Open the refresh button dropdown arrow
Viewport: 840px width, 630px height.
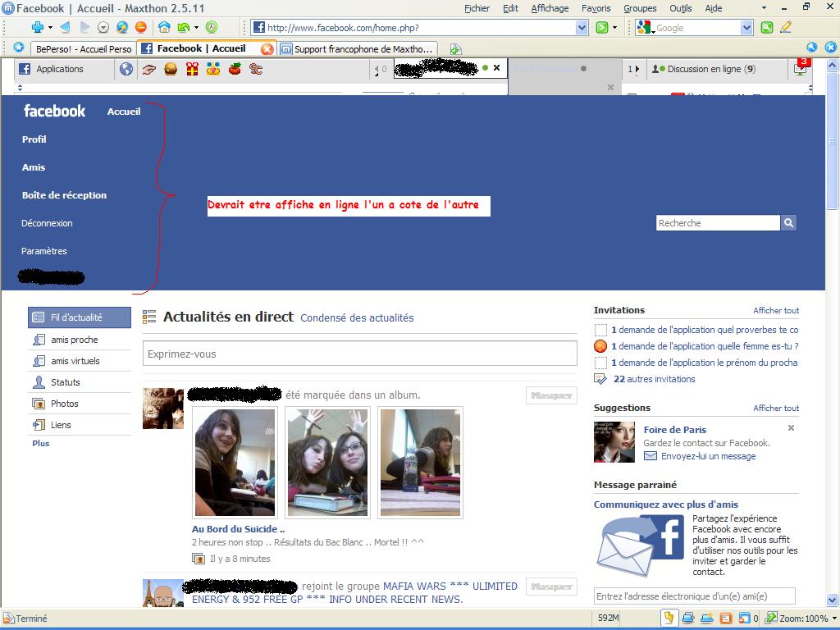pyautogui.click(x=196, y=27)
